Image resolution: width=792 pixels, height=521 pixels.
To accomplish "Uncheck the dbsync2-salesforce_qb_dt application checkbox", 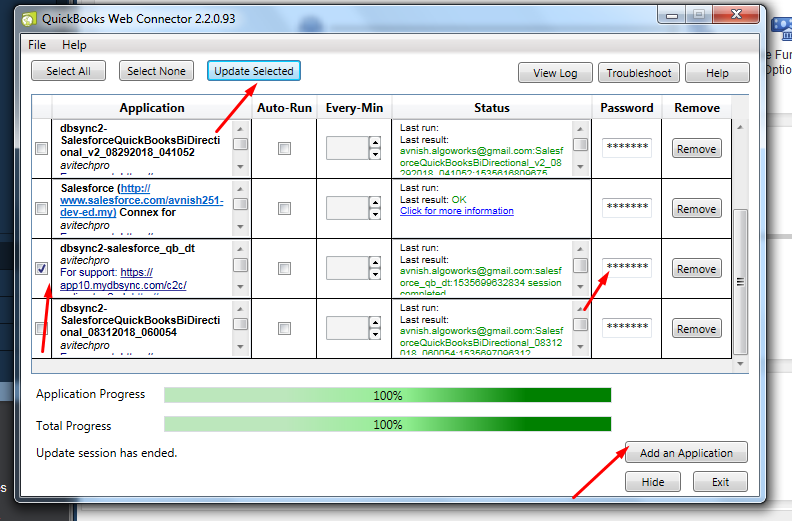I will pos(41,268).
